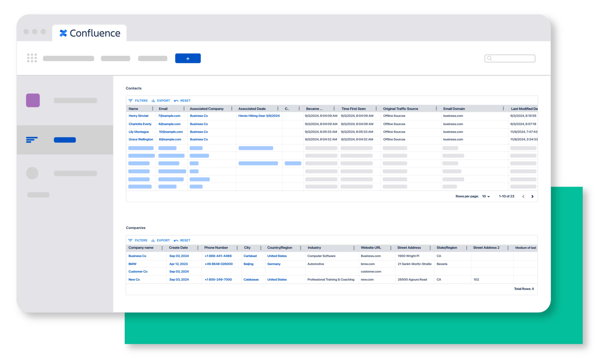The height and width of the screenshot is (364, 616).
Task: Open the Email column menu dots
Action: point(184,108)
